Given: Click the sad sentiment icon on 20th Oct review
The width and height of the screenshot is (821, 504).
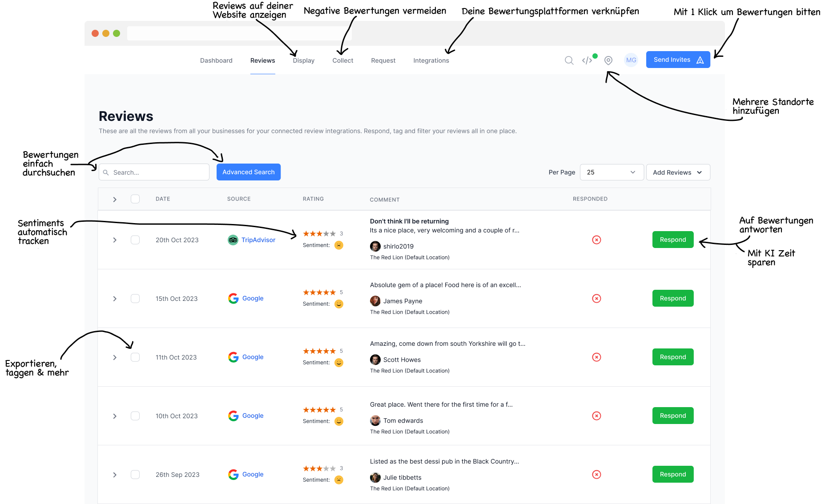Looking at the screenshot, I should (x=339, y=245).
